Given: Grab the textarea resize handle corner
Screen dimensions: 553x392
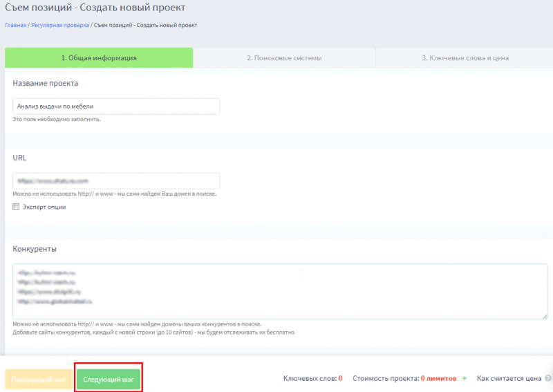Looking at the screenshot, I should [x=545, y=317].
